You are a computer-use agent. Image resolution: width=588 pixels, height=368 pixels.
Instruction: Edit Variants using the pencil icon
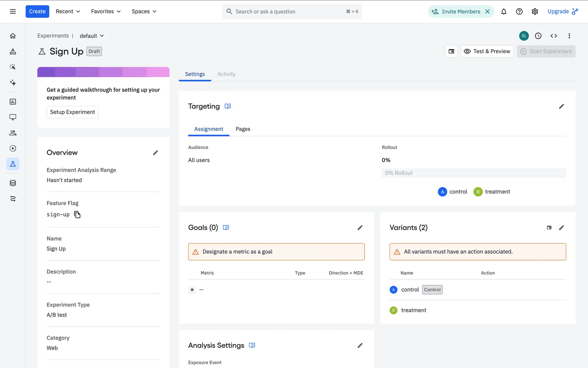[561, 228]
